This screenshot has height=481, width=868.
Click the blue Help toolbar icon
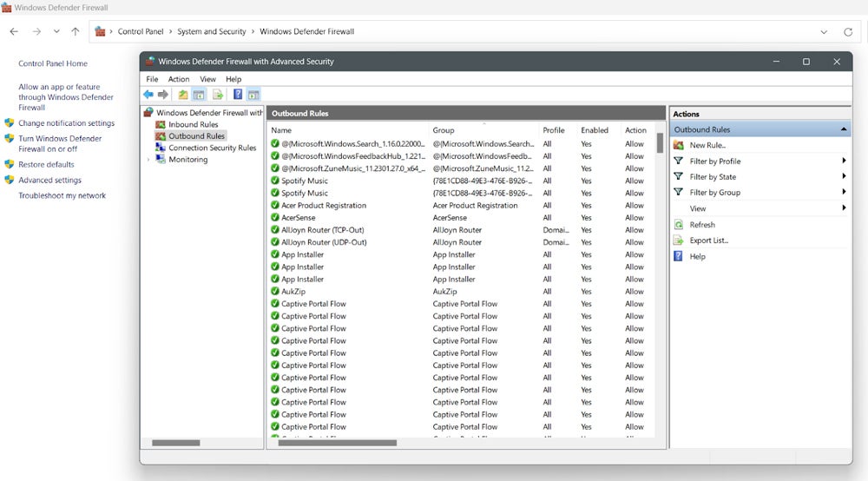238,95
